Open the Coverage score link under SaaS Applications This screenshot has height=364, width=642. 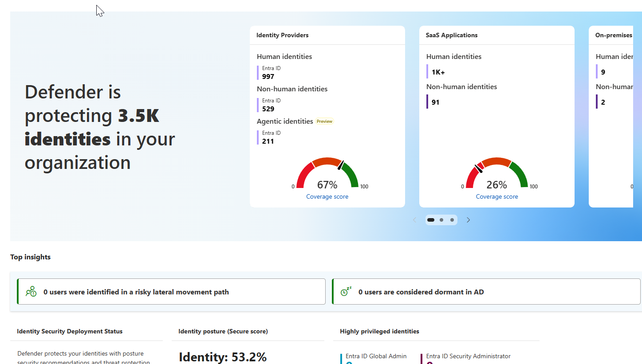497,196
